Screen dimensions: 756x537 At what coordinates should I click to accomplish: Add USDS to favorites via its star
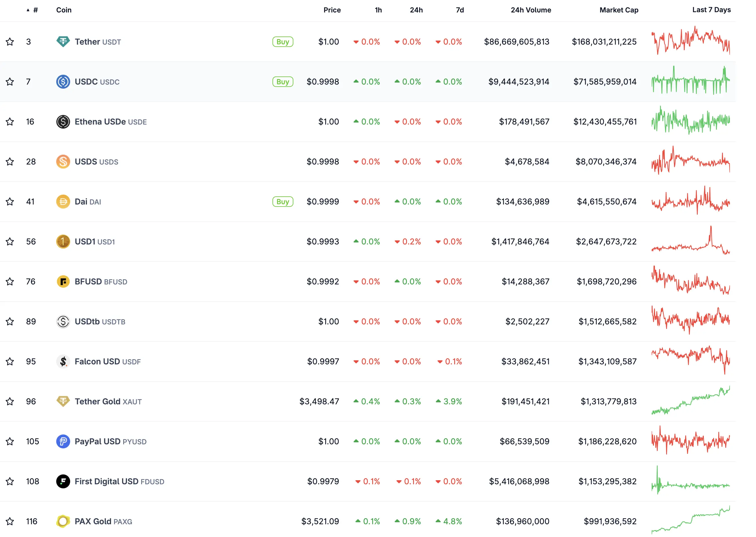[10, 161]
